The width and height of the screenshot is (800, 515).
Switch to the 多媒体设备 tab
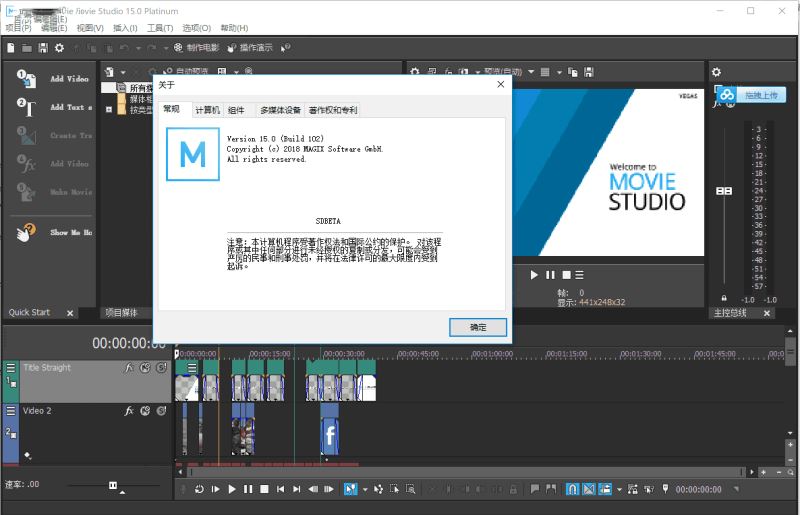pyautogui.click(x=280, y=110)
